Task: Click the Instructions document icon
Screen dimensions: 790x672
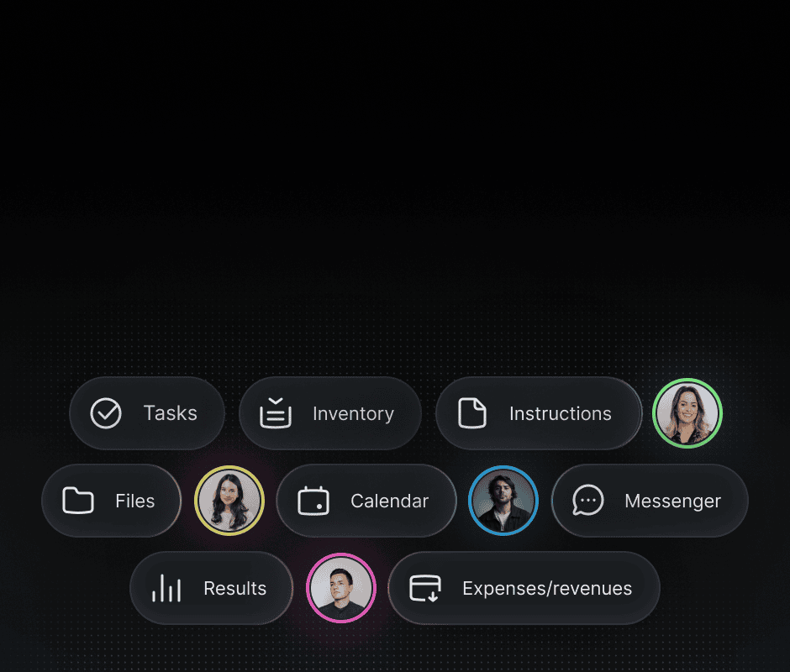Action: [x=472, y=413]
